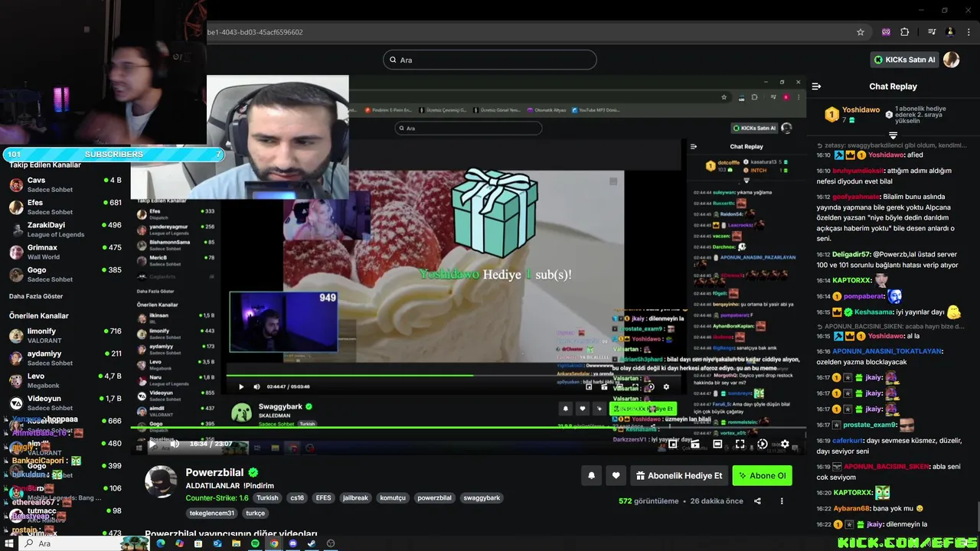Click the KICKs Satın Al button
This screenshot has height=551, width=980.
(x=904, y=60)
